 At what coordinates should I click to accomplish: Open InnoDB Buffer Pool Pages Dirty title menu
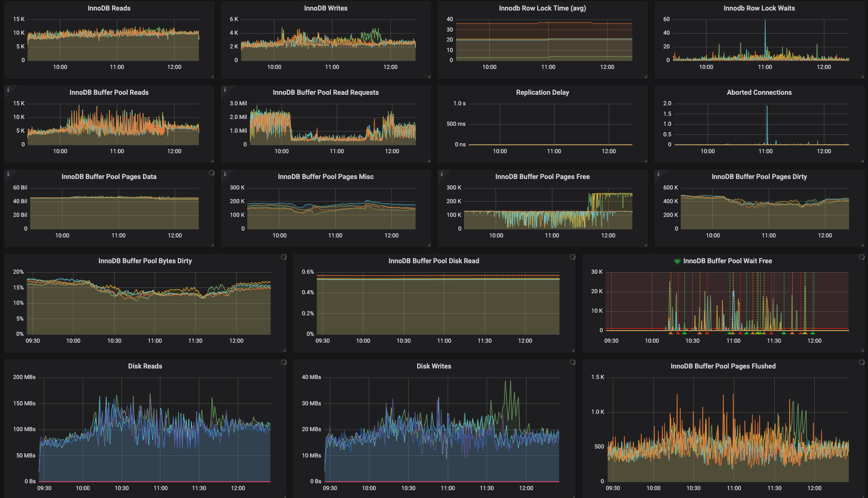(x=759, y=177)
